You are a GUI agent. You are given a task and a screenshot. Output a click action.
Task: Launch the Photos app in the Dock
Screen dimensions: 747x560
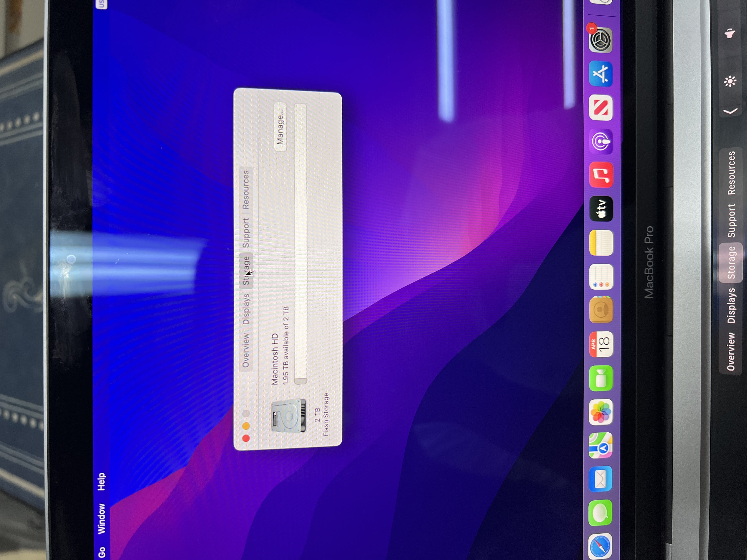coord(600,412)
